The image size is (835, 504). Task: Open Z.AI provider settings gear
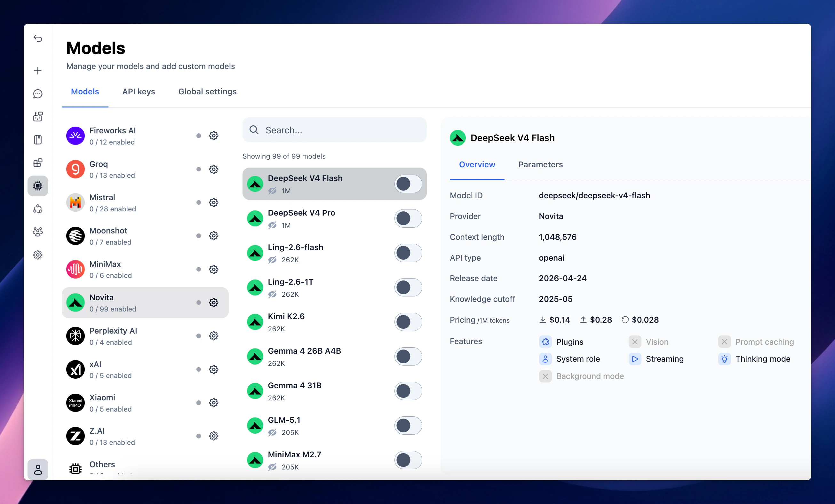(213, 436)
